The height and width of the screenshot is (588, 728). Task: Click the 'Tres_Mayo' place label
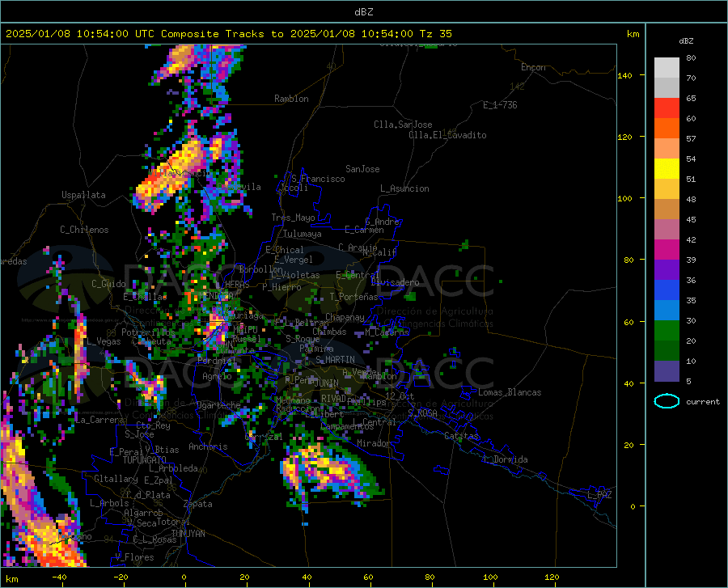tap(293, 218)
